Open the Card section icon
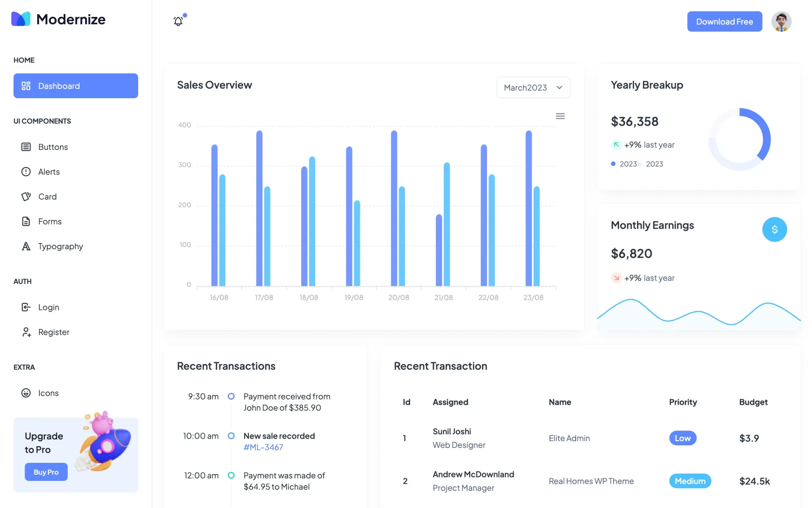This screenshot has width=812, height=508. pyautogui.click(x=26, y=196)
